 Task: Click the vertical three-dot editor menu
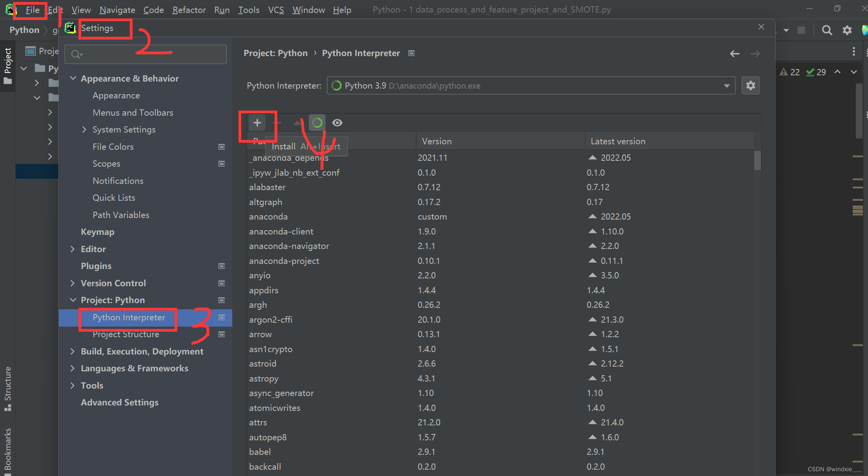pos(853,51)
